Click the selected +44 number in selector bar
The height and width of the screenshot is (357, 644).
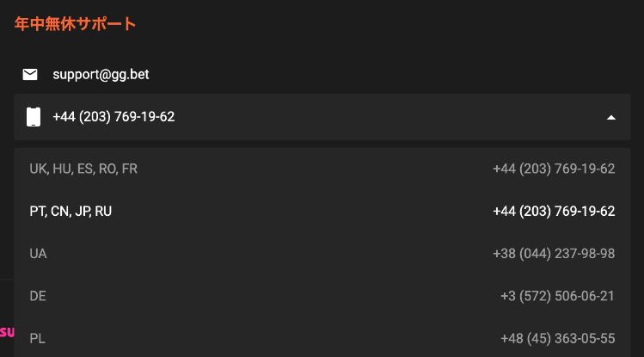click(x=113, y=117)
